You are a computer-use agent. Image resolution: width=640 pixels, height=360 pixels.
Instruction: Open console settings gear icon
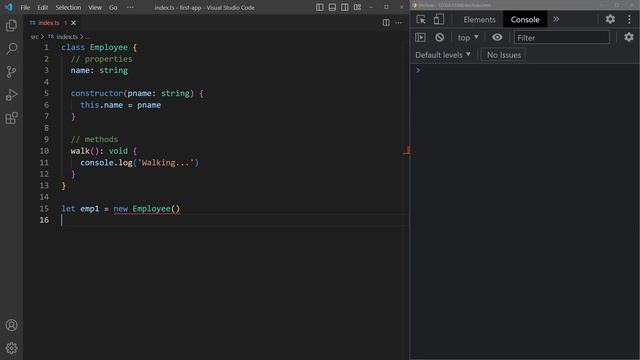(629, 38)
